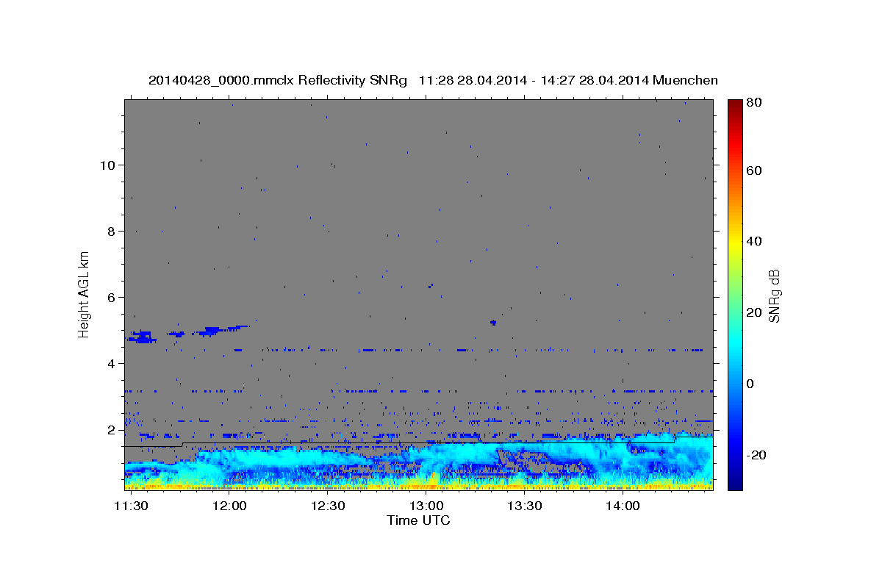Click the small blue echo near 13:20
Screen dimensions: 882x588
pyautogui.click(x=493, y=322)
